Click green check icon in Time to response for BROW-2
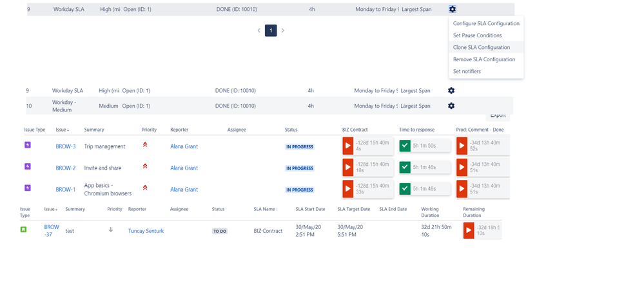Viewport: 644px width, 298px height. [x=405, y=167]
